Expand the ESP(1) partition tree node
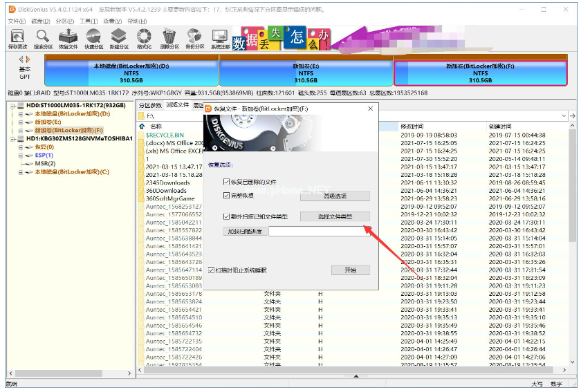Screen dimensions: 581x392 pos(20,156)
